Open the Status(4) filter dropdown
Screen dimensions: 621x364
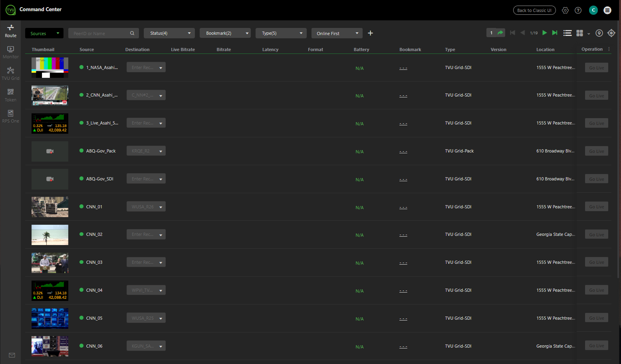169,33
